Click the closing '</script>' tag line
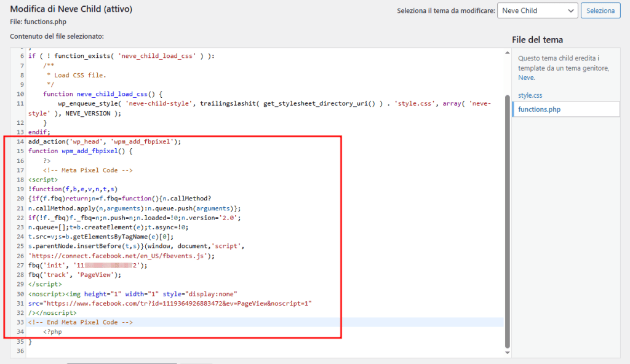 pos(45,284)
